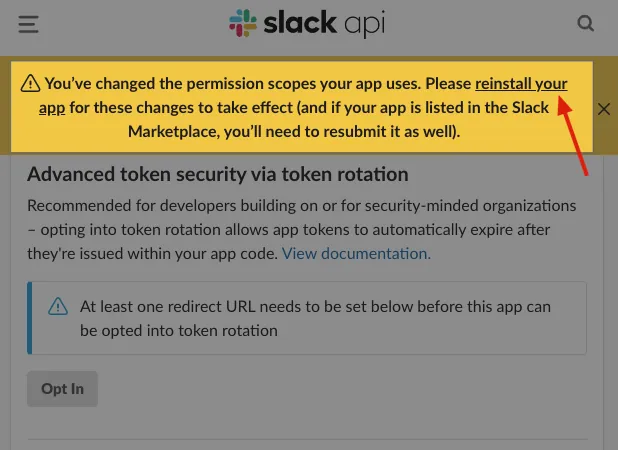Click the "Advanced token security" heading

click(218, 174)
